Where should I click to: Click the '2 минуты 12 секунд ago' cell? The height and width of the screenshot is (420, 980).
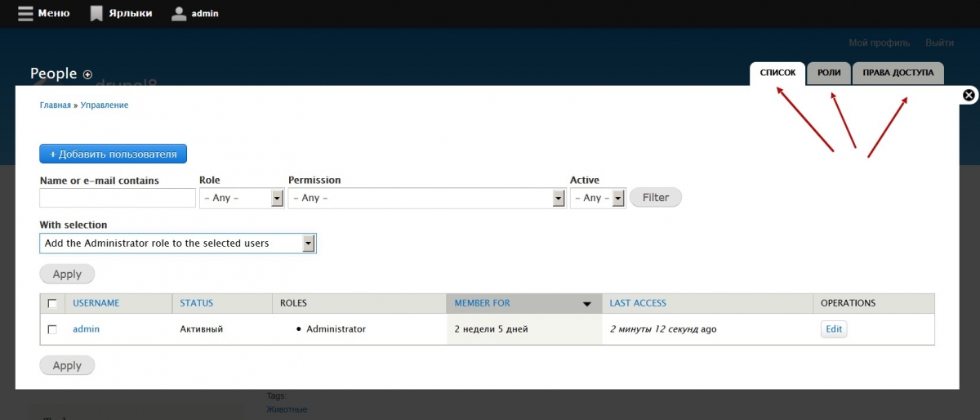(x=663, y=329)
